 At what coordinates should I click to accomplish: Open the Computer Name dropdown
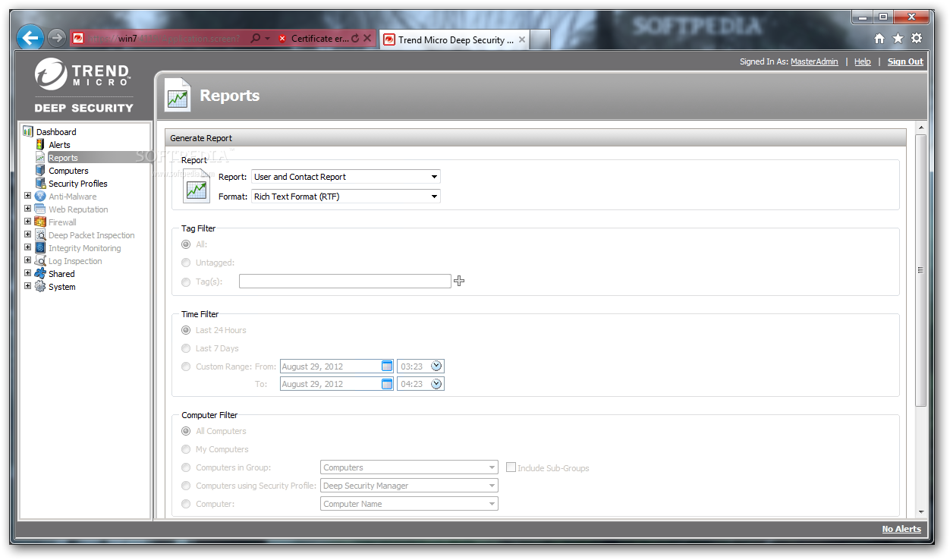pyautogui.click(x=410, y=504)
